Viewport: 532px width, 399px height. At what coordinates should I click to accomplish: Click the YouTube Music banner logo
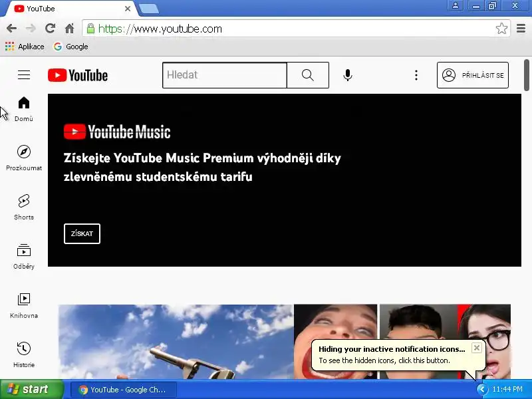coord(117,132)
